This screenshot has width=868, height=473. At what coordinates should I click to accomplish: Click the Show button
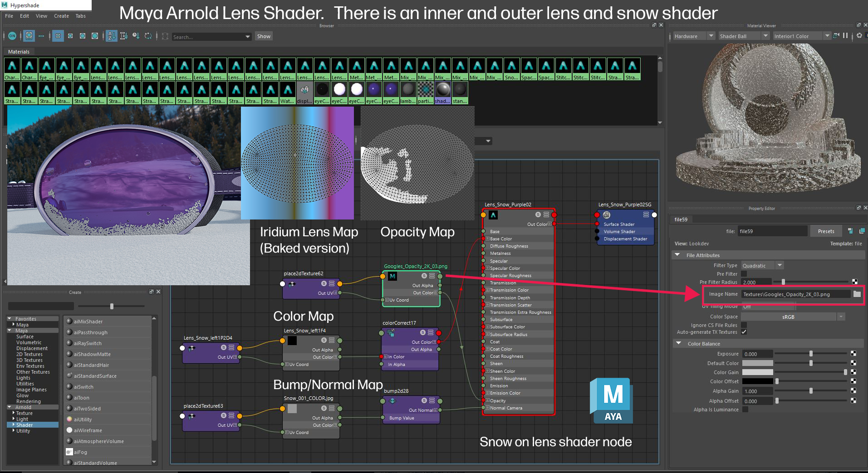[x=264, y=36]
